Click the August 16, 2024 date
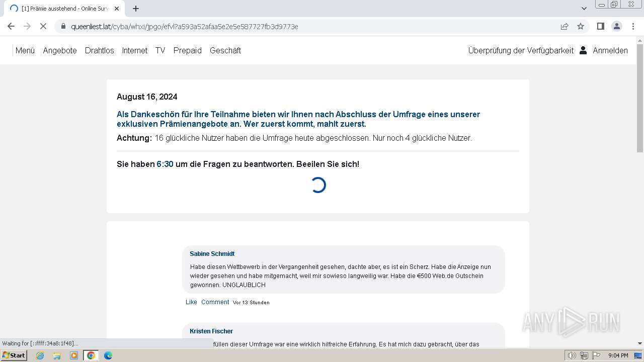The image size is (644, 362). pos(147,97)
